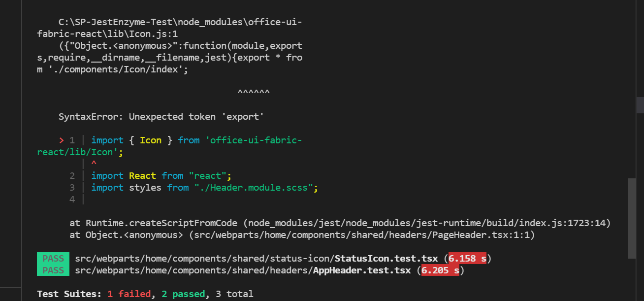Click the green PASS badge for AppHeader.test.tsx
Image resolution: width=644 pixels, height=301 pixels.
(x=53, y=270)
